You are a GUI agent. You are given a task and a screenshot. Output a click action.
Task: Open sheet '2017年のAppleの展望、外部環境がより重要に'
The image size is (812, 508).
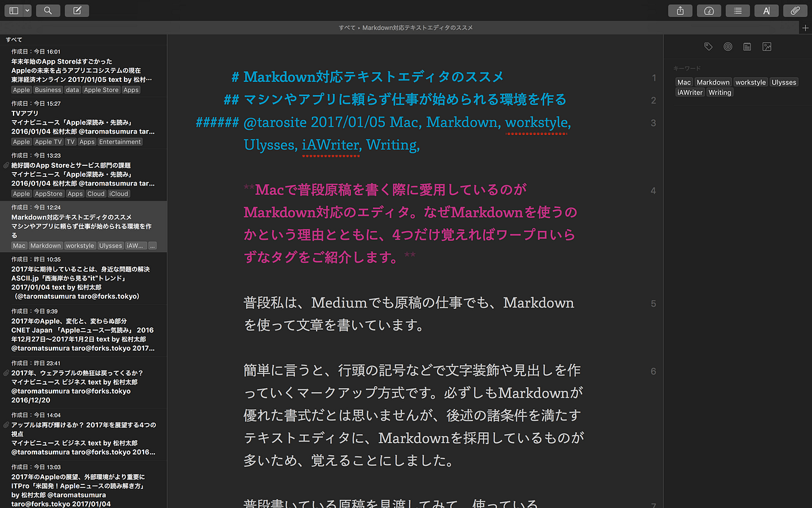pos(83,484)
